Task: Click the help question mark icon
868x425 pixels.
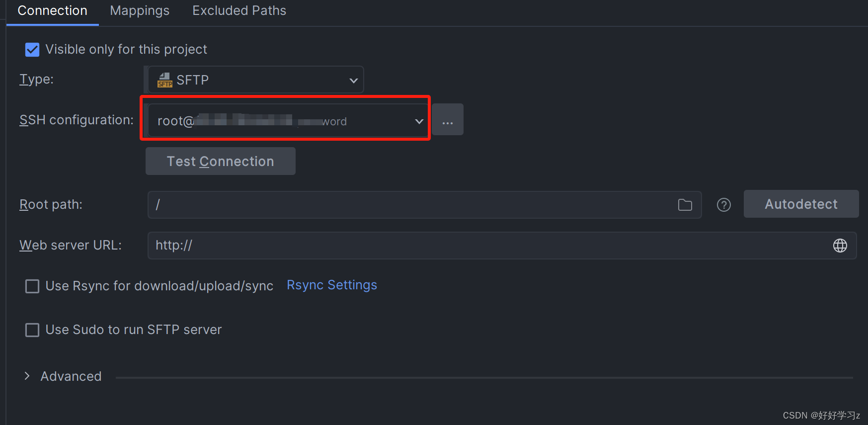Action: click(723, 204)
